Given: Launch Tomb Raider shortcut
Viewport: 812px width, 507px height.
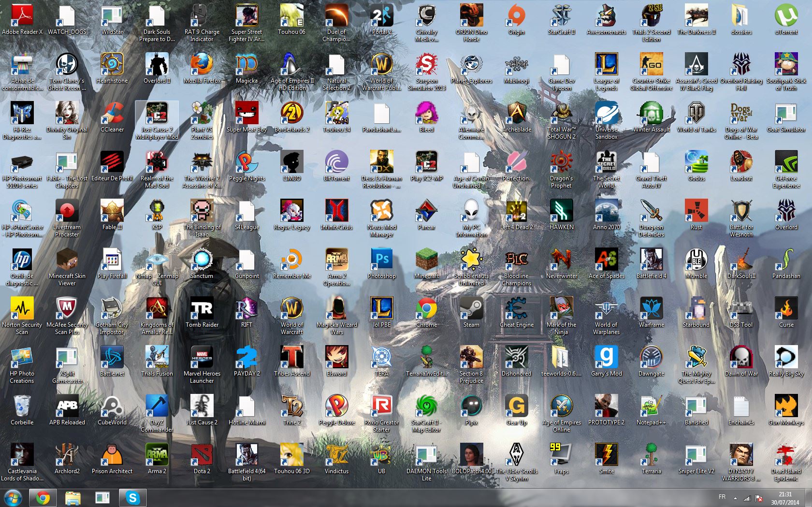Looking at the screenshot, I should click(x=202, y=312).
